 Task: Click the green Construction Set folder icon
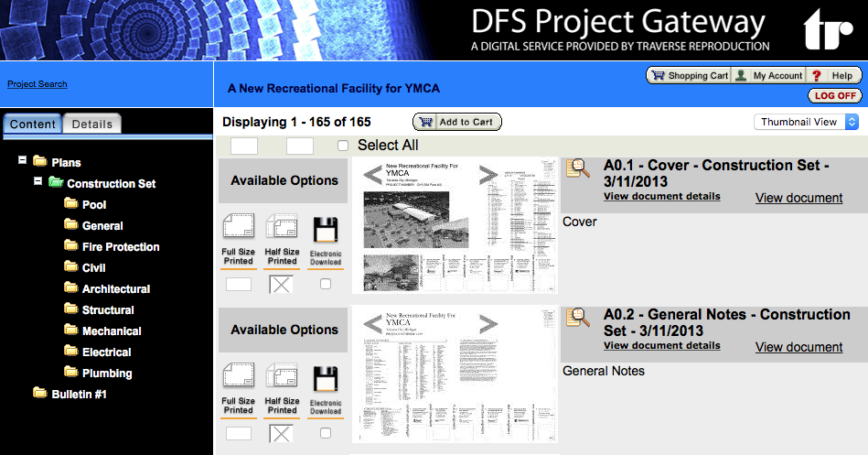[56, 182]
